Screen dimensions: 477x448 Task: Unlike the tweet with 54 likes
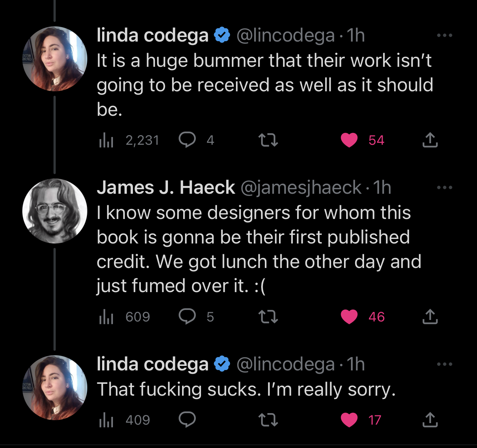(349, 140)
